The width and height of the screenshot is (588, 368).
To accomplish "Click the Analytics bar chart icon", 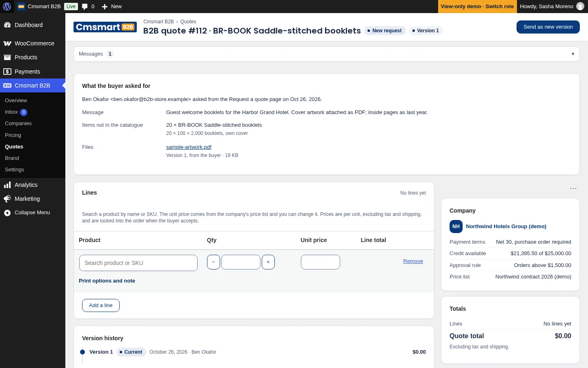I will [7, 185].
